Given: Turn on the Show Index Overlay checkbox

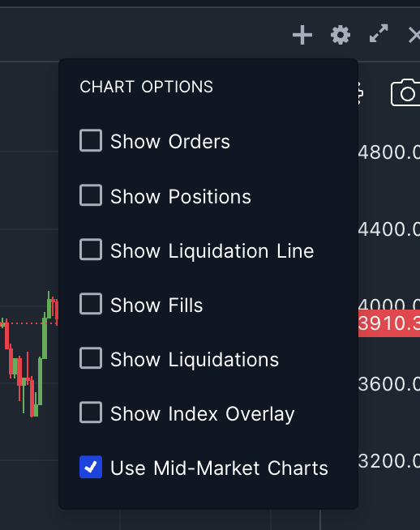Looking at the screenshot, I should pyautogui.click(x=91, y=412).
